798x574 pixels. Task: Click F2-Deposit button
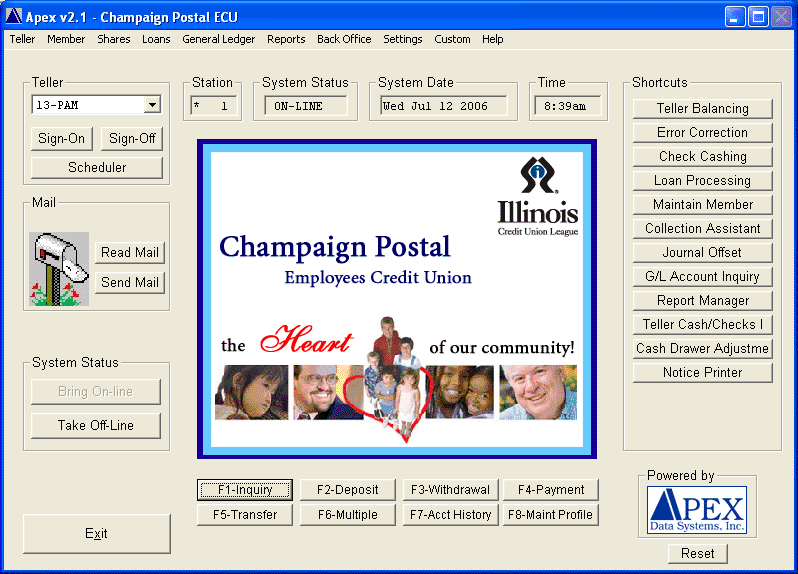(x=348, y=490)
